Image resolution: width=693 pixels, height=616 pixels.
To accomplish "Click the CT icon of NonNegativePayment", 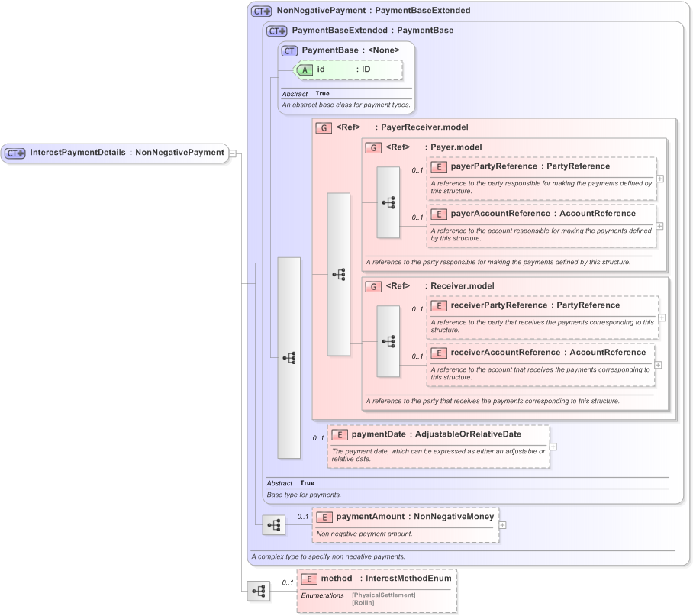I will point(261,11).
